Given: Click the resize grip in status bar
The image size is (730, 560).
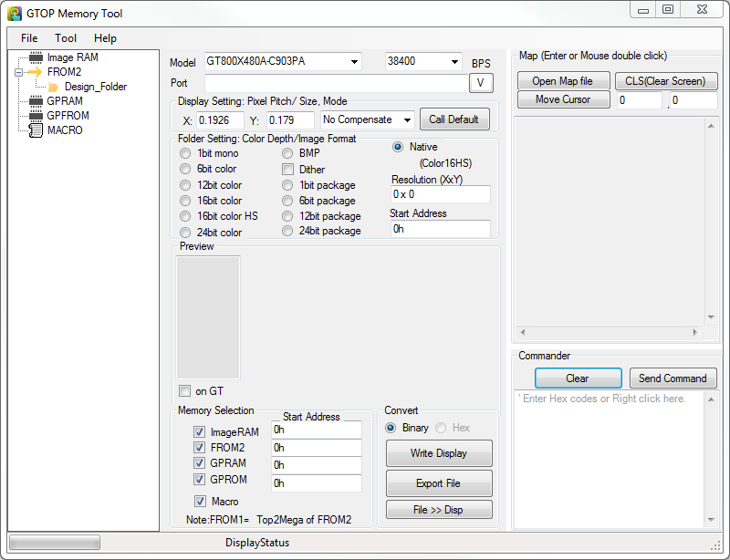Looking at the screenshot, I should point(715,544).
